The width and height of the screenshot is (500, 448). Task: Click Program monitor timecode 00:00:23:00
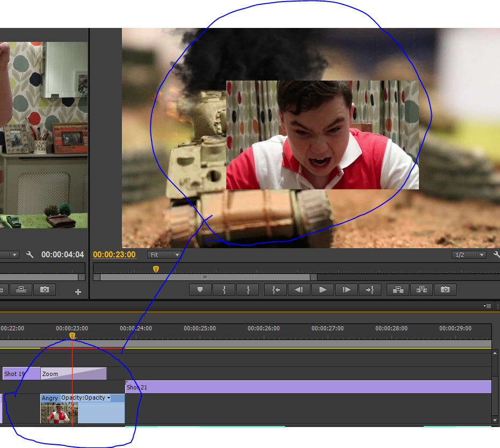(114, 255)
